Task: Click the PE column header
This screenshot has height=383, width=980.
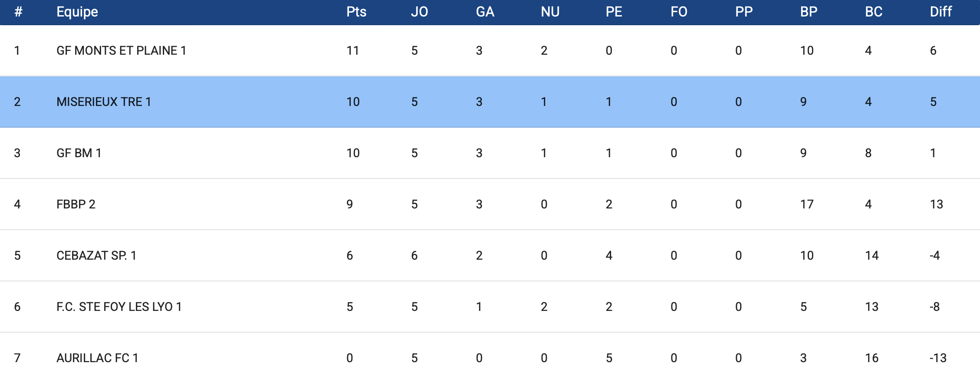Action: (614, 12)
